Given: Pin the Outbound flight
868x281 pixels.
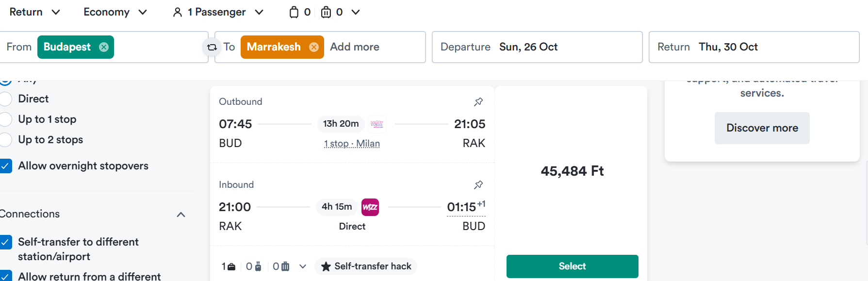Looking at the screenshot, I should (x=478, y=101).
